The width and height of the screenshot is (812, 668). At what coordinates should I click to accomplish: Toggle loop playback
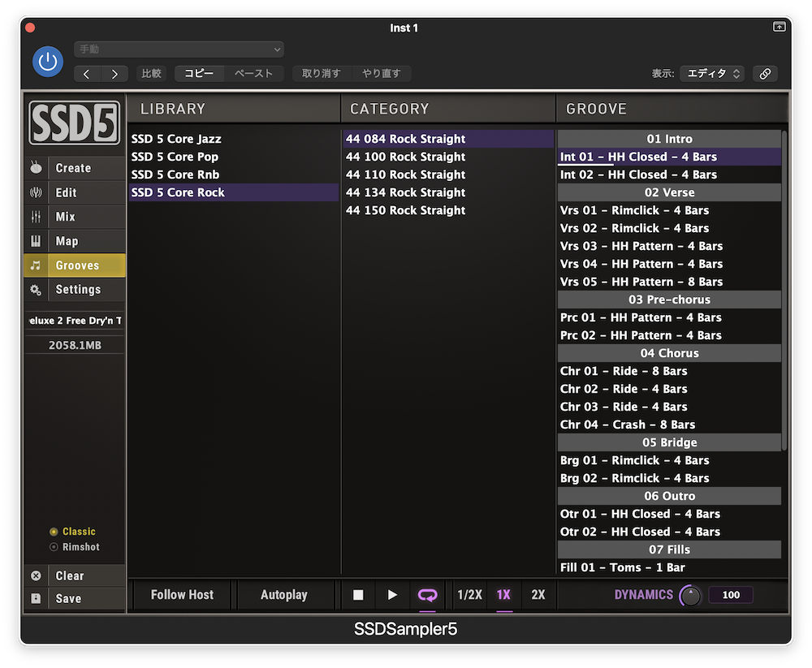pos(427,595)
